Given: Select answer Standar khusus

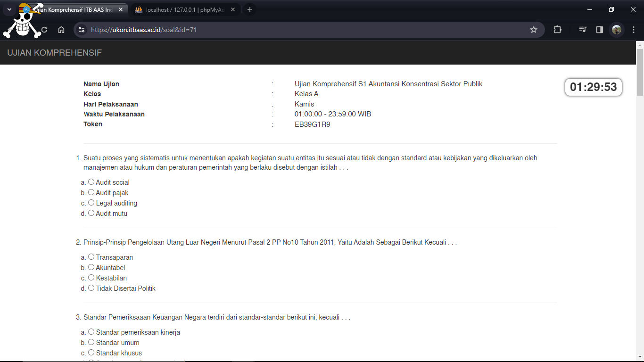Looking at the screenshot, I should (x=91, y=353).
